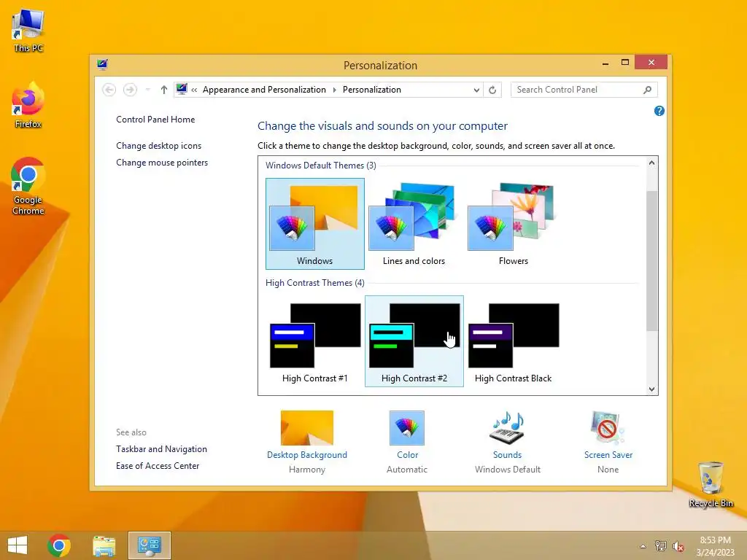The height and width of the screenshot is (560, 747).
Task: Open Ease of Access Center link
Action: tap(158, 466)
